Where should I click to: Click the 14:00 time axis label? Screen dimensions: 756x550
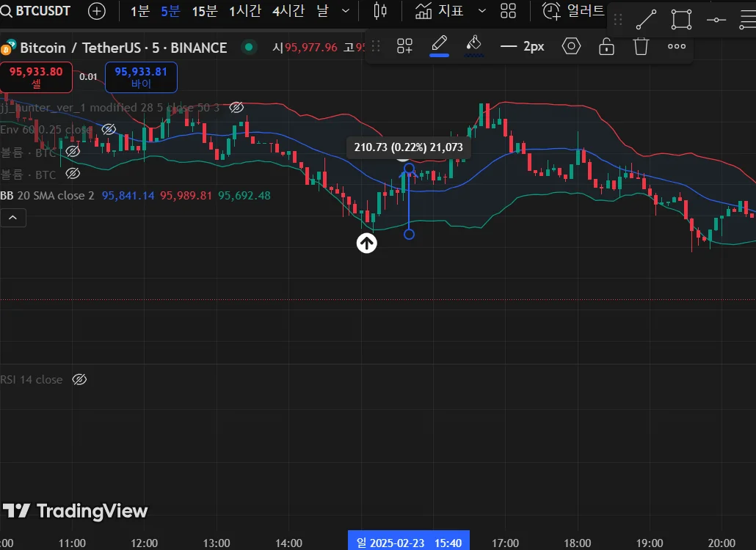pos(288,543)
